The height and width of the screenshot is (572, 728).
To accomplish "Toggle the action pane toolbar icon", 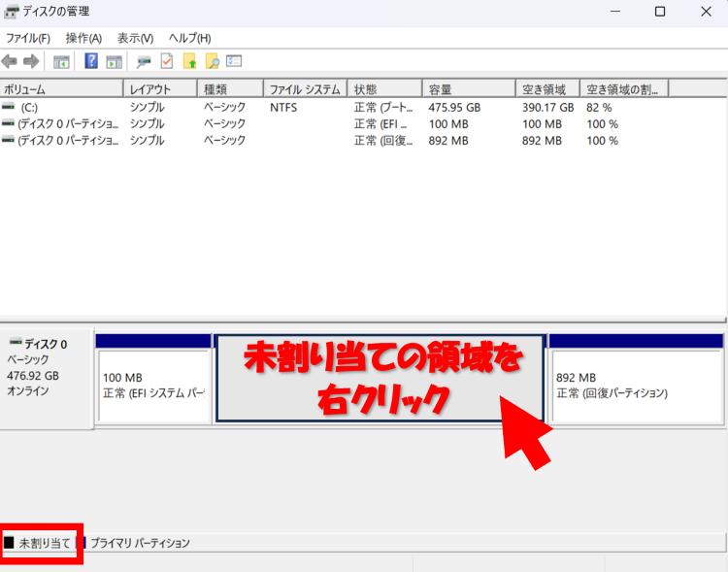I will point(115,61).
